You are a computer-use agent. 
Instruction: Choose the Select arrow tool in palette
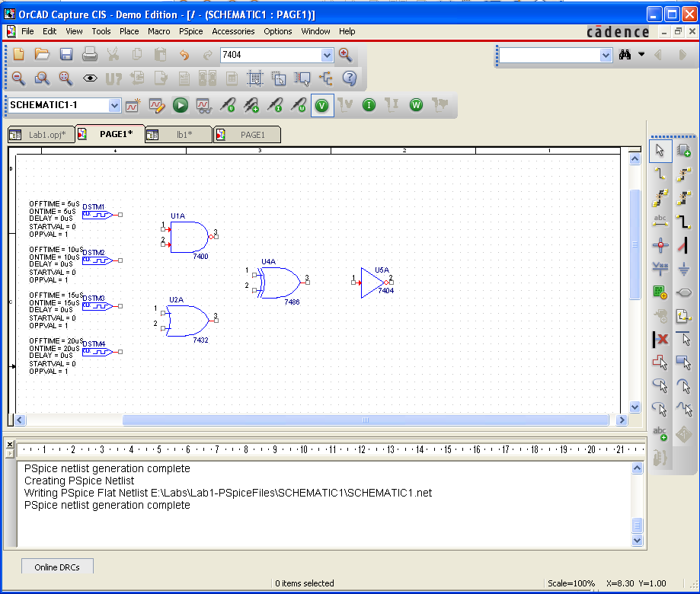point(660,150)
